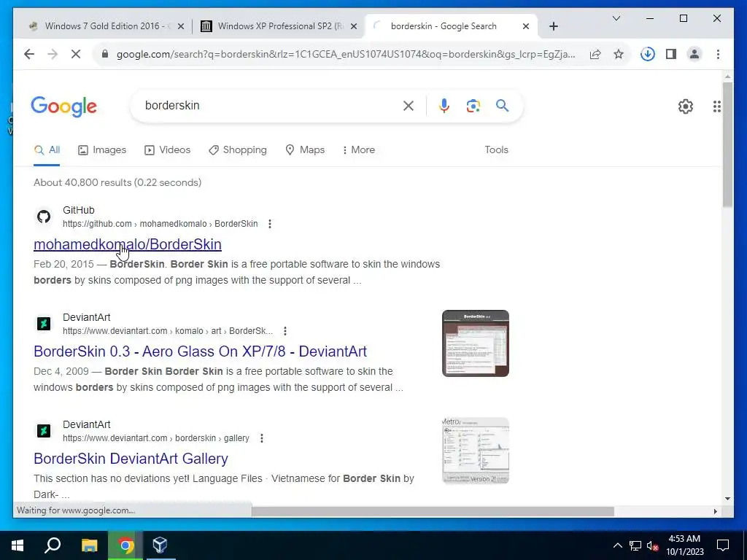Viewport: 747px width, 560px height.
Task: Open options for BorderSkin 0.3 result
Action: (285, 331)
